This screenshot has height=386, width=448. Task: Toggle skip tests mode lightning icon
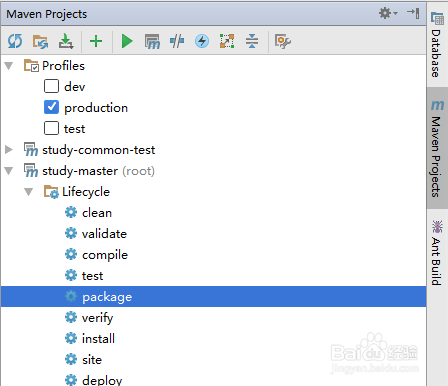pyautogui.click(x=202, y=41)
